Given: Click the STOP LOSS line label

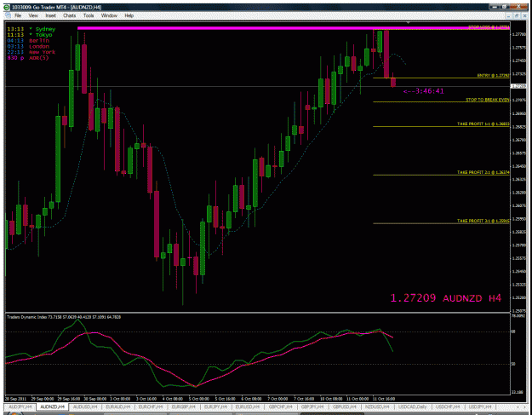Looking at the screenshot, I should tap(489, 26).
